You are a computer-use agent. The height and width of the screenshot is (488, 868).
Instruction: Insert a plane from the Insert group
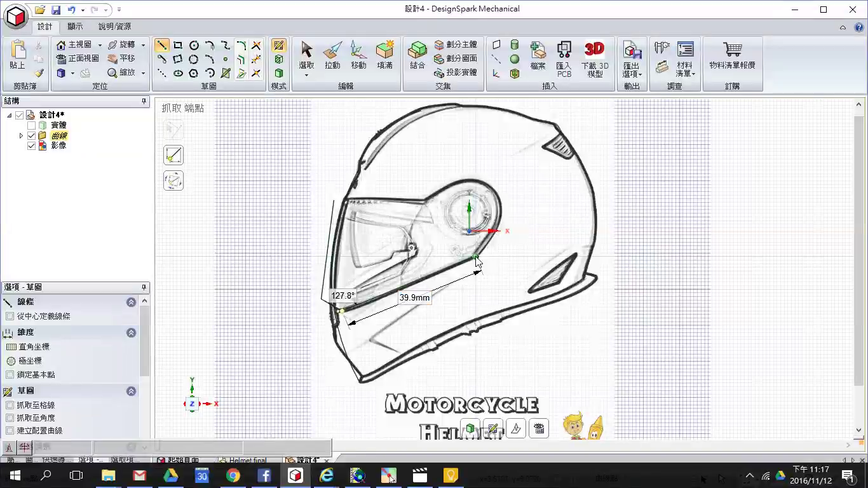(x=496, y=45)
